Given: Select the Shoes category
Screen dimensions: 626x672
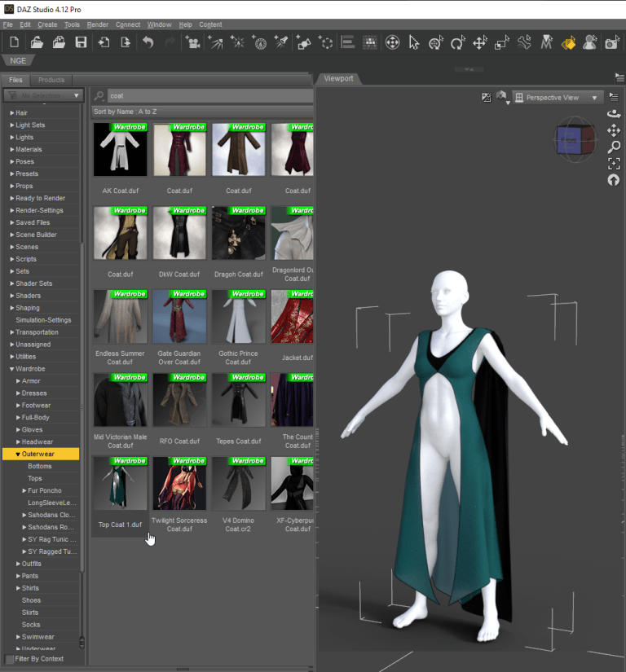Looking at the screenshot, I should (x=31, y=600).
